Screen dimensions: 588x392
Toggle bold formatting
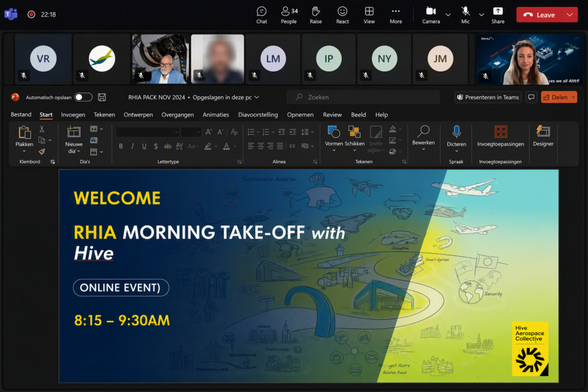(121, 146)
